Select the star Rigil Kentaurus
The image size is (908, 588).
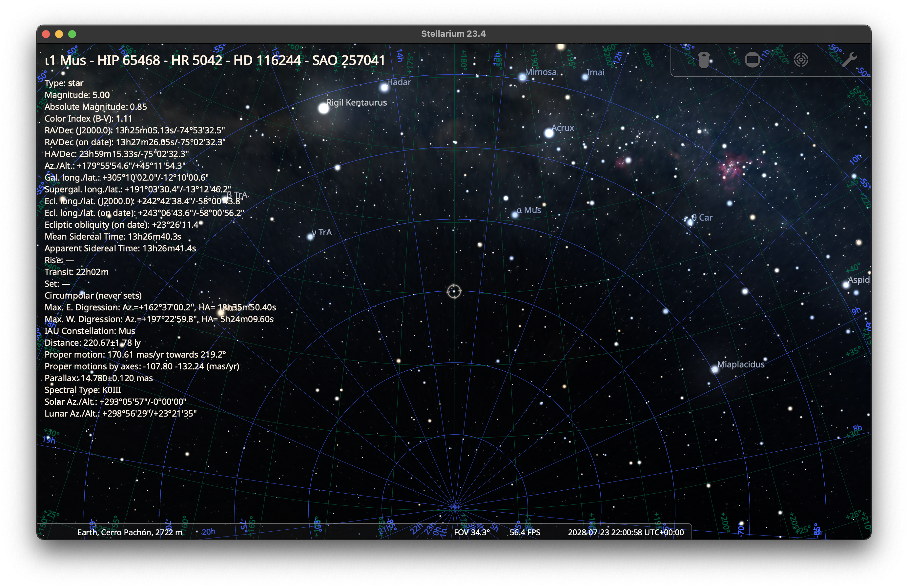(323, 108)
